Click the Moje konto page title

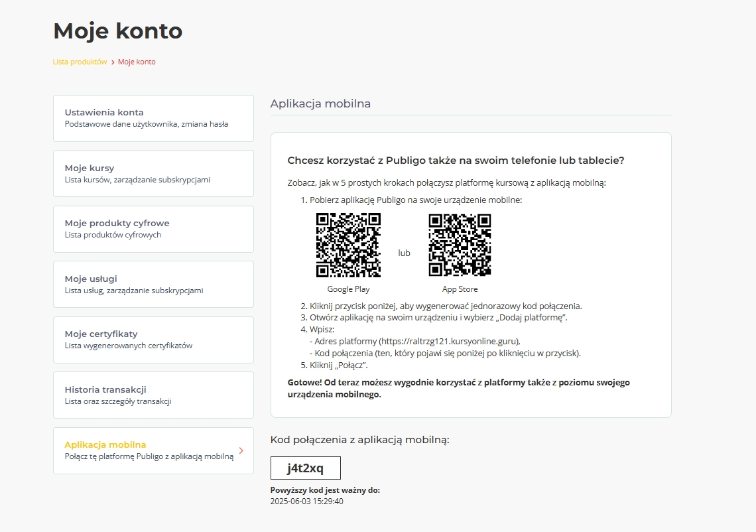(117, 31)
